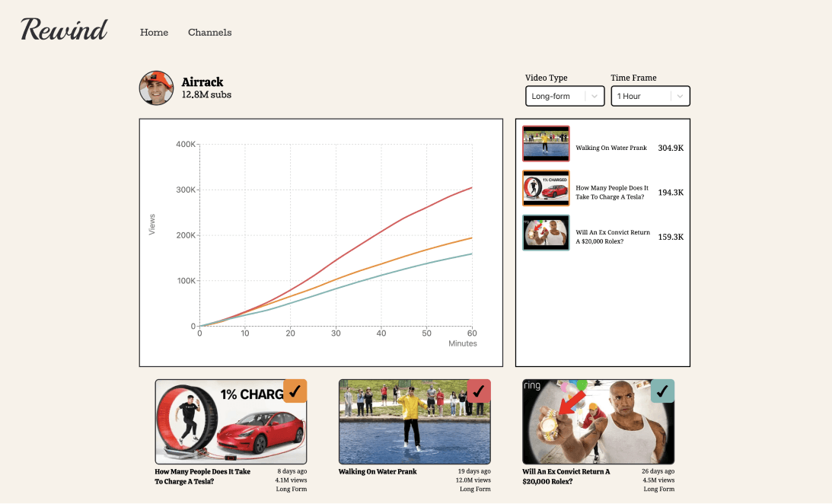Image resolution: width=832 pixels, height=504 pixels.
Task: Click the Rewind logo
Action: (64, 30)
